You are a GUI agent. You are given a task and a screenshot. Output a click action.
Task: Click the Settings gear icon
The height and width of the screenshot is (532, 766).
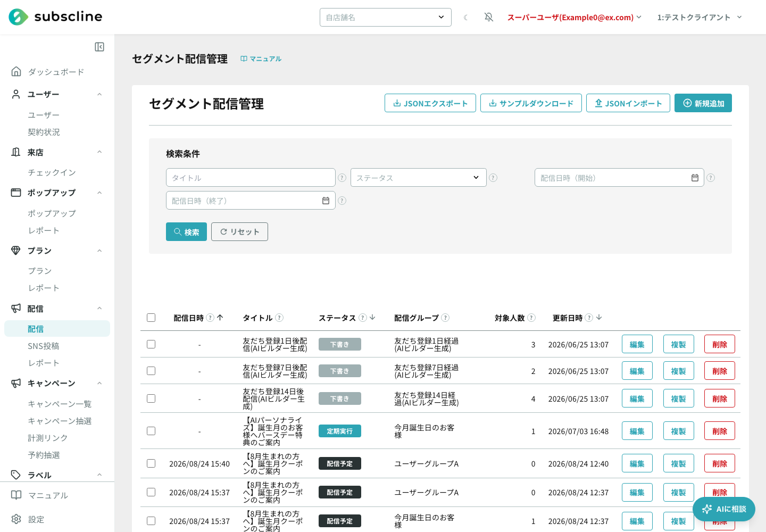tap(16, 519)
